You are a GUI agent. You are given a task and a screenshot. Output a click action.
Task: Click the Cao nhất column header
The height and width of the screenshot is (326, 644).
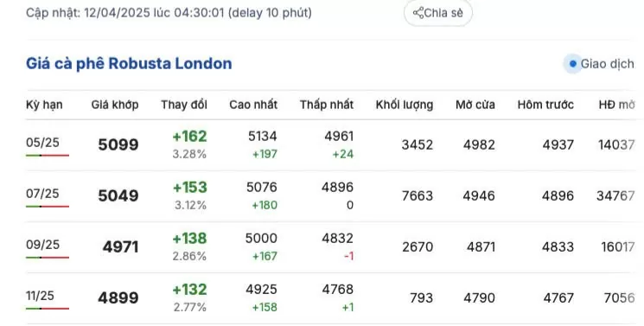(253, 105)
